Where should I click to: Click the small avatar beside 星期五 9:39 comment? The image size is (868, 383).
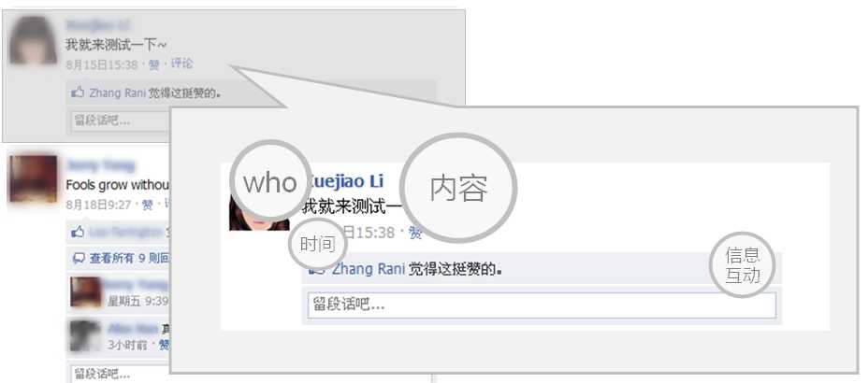86,292
